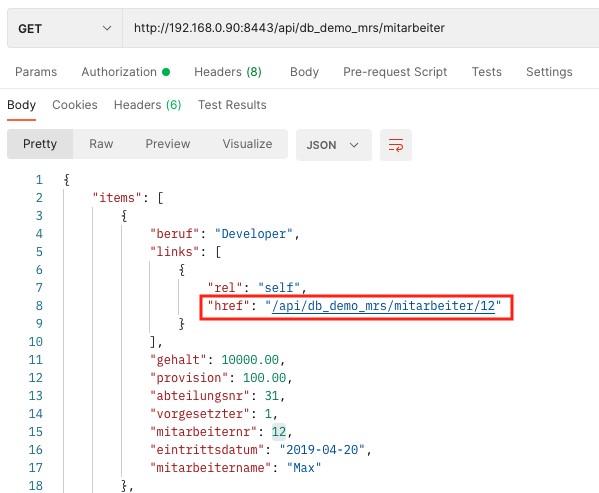Open the request Headers (8) tab
Viewport: 599px width, 493px height.
[228, 72]
